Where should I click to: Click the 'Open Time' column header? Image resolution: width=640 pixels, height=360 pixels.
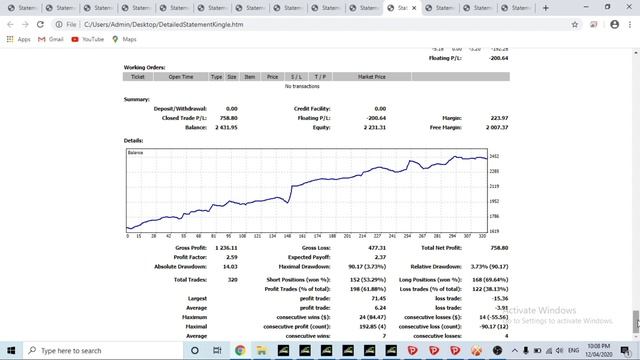click(181, 77)
